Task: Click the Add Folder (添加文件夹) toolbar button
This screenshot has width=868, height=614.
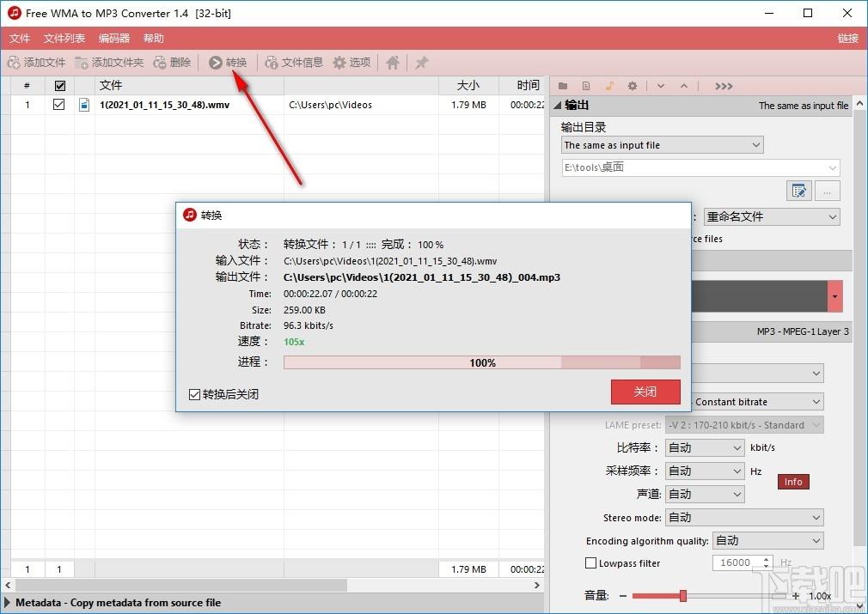Action: [109, 63]
